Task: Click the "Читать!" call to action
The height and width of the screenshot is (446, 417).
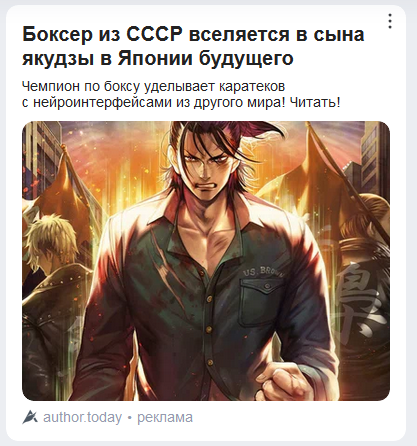Action: [x=315, y=102]
